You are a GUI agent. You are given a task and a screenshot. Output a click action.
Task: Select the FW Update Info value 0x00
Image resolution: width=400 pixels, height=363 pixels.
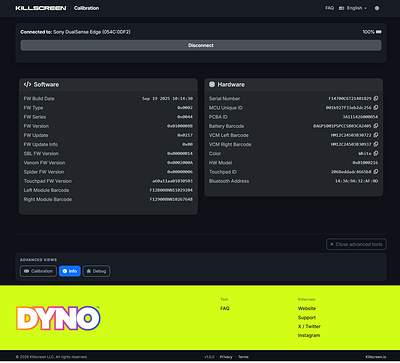coord(187,144)
